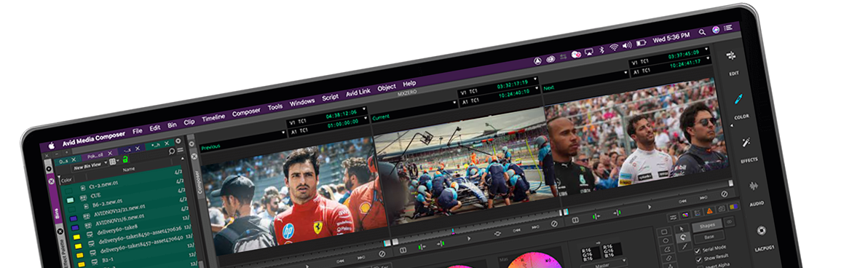
Task: Switch to the Color workspace icon
Action: pyautogui.click(x=738, y=100)
